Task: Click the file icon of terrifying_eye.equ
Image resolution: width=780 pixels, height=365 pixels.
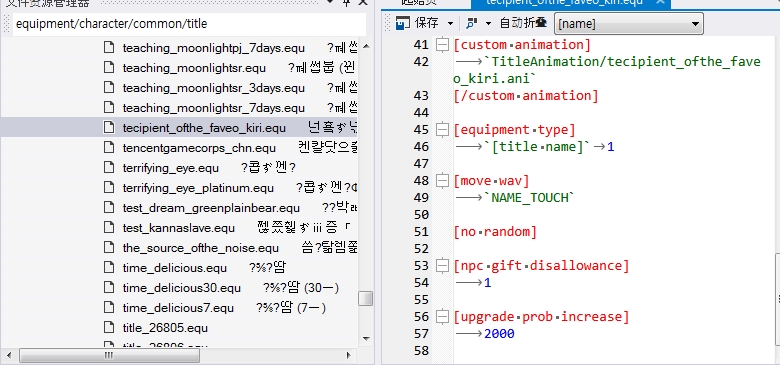Action: (x=108, y=168)
